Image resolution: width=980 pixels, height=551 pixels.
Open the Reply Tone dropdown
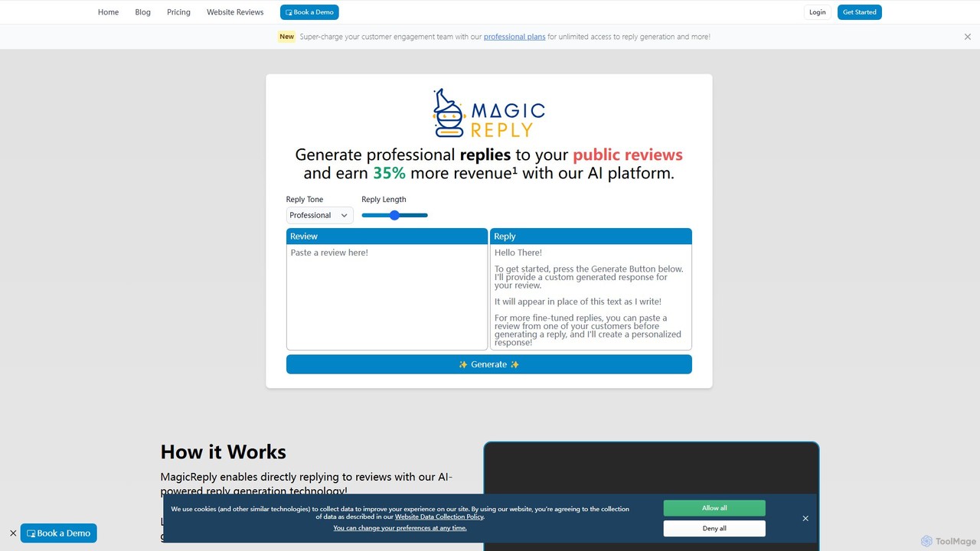[319, 215]
